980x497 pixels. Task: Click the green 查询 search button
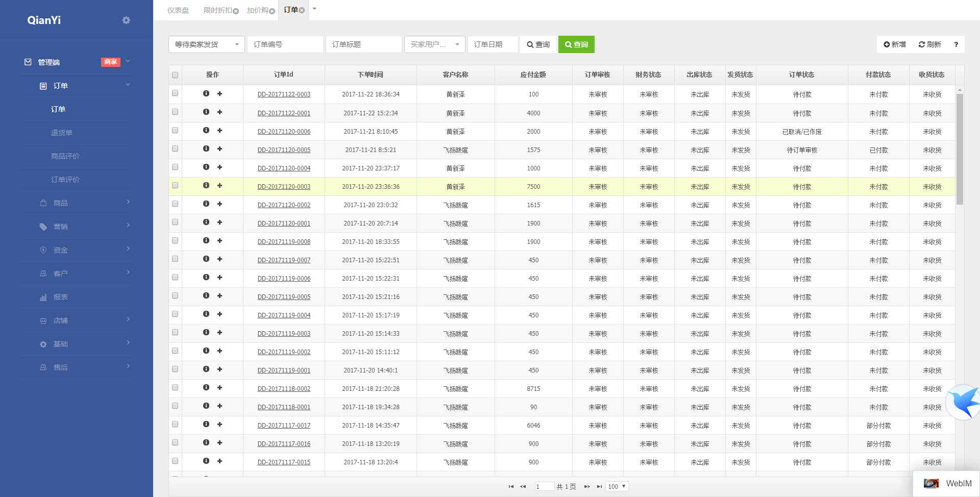(576, 44)
